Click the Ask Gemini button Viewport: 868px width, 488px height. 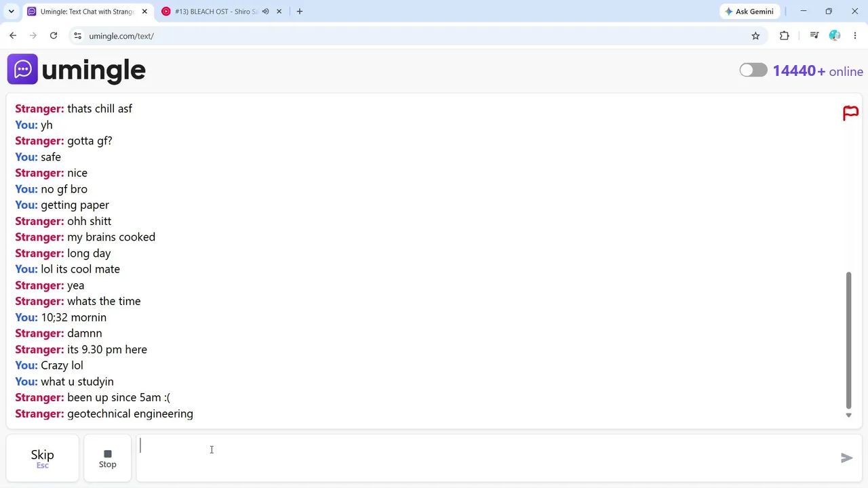tap(749, 12)
